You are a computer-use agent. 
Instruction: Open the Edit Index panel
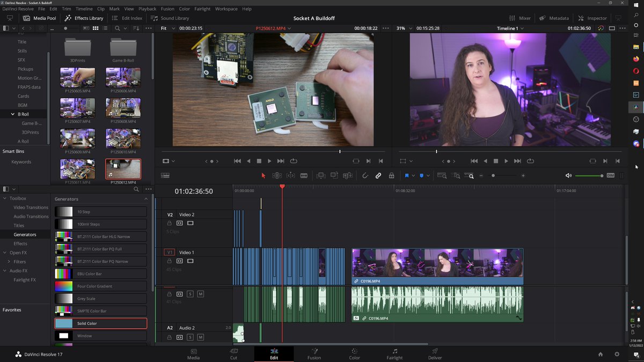pos(127,18)
